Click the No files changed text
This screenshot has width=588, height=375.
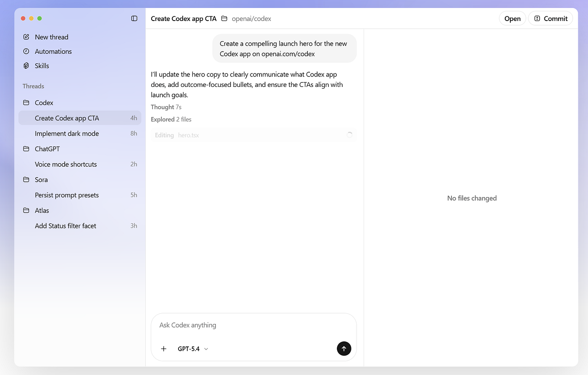pyautogui.click(x=472, y=198)
